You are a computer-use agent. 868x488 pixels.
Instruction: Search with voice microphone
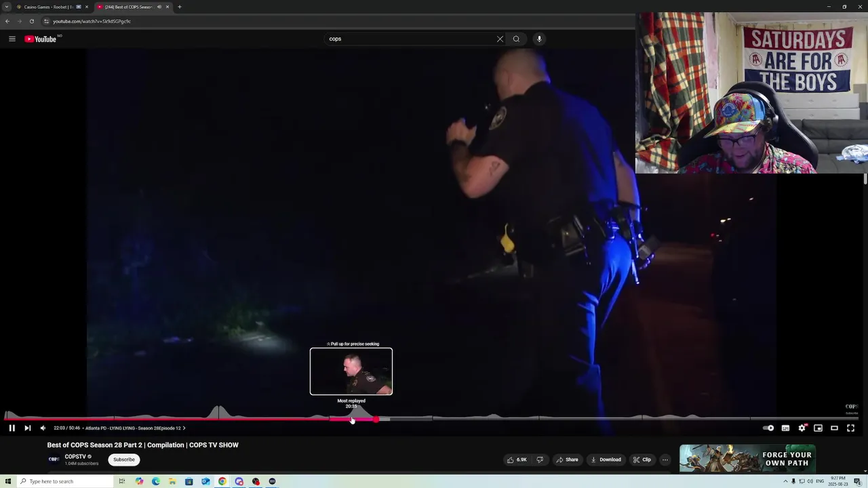(x=539, y=39)
